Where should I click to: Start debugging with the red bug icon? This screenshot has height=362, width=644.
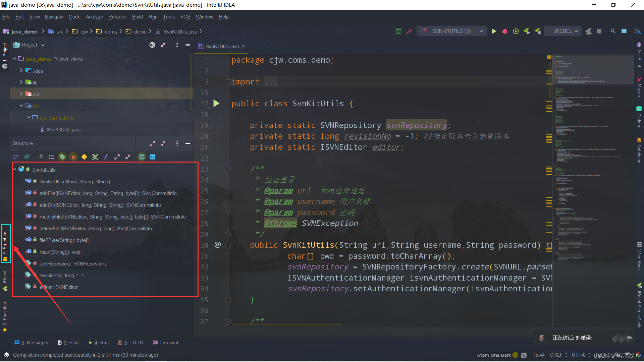(505, 31)
